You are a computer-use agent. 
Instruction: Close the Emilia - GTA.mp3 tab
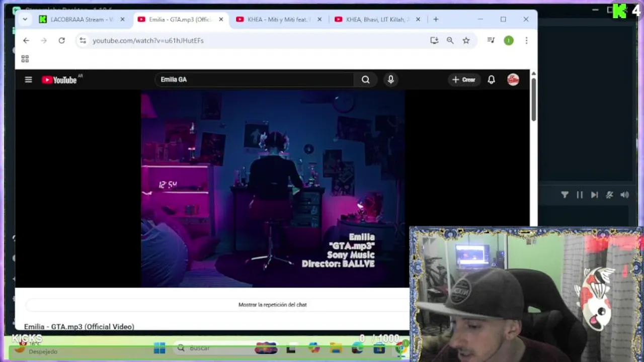(221, 19)
